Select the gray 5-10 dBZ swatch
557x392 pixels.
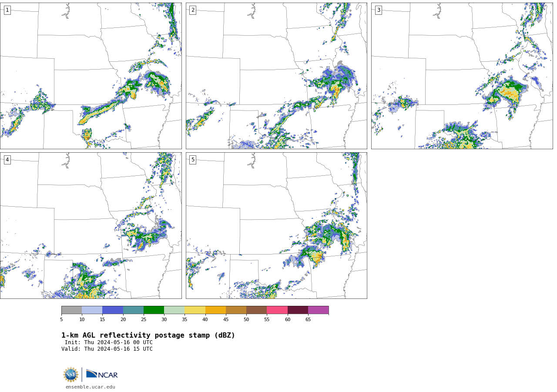click(x=71, y=310)
